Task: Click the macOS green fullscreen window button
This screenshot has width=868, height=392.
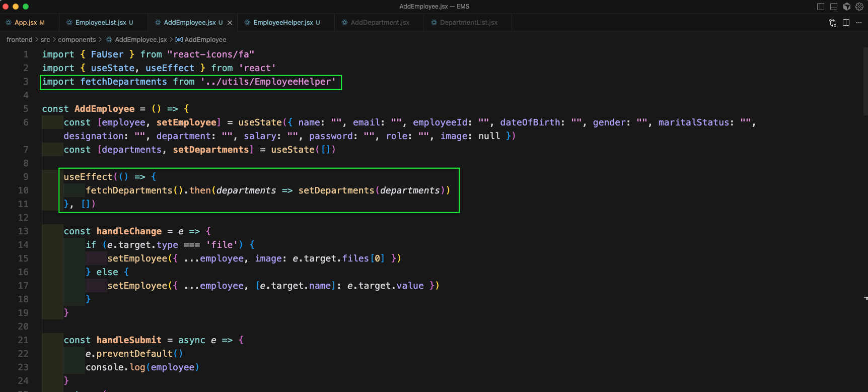Action: (x=26, y=7)
